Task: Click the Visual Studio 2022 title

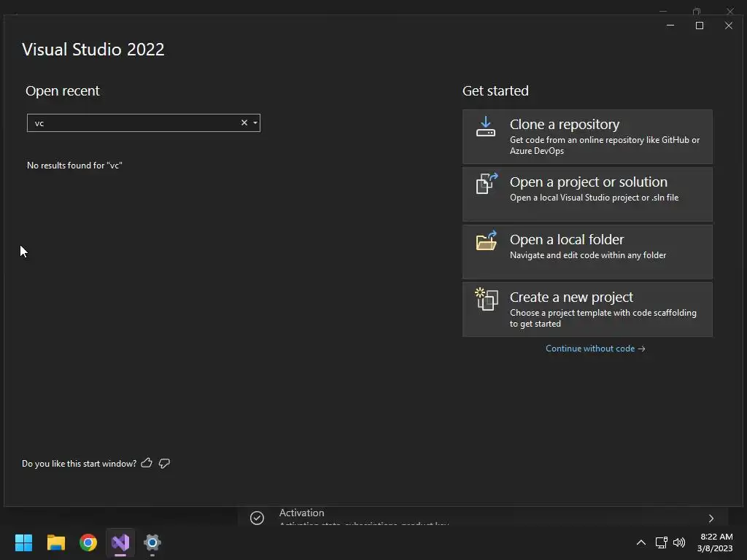Action: pyautogui.click(x=93, y=50)
